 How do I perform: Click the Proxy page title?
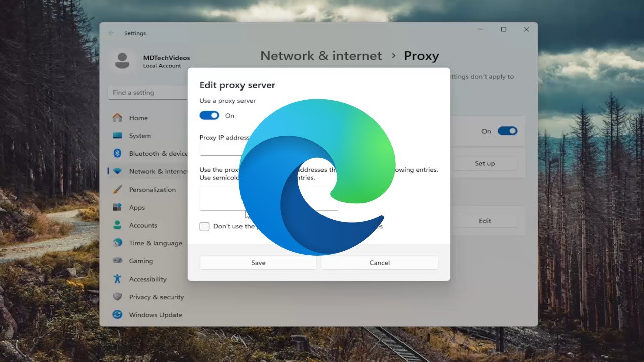click(x=421, y=56)
